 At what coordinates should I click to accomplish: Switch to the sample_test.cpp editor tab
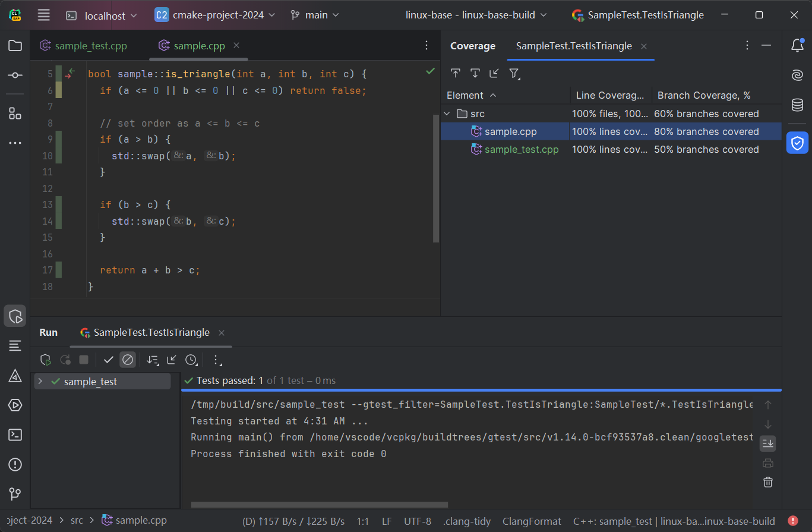[x=83, y=46]
